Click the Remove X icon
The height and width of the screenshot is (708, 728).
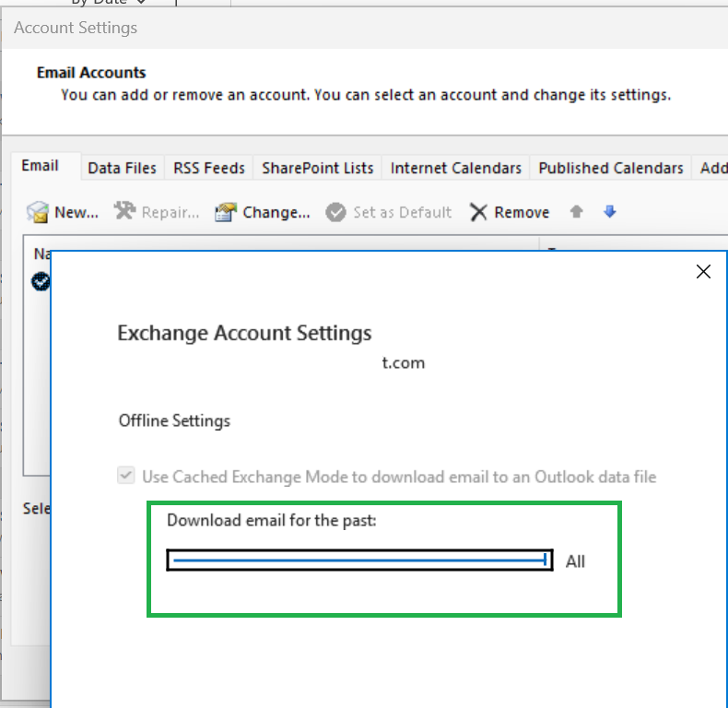478,212
